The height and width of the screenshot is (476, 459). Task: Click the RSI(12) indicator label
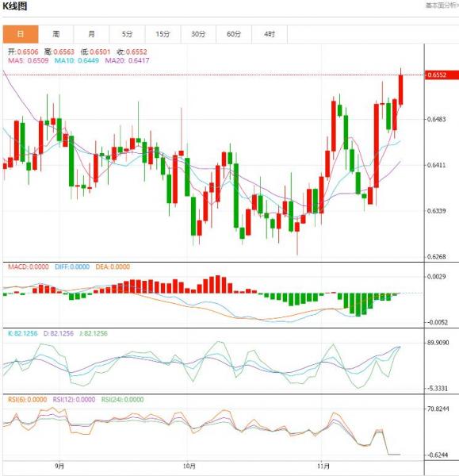(74, 400)
